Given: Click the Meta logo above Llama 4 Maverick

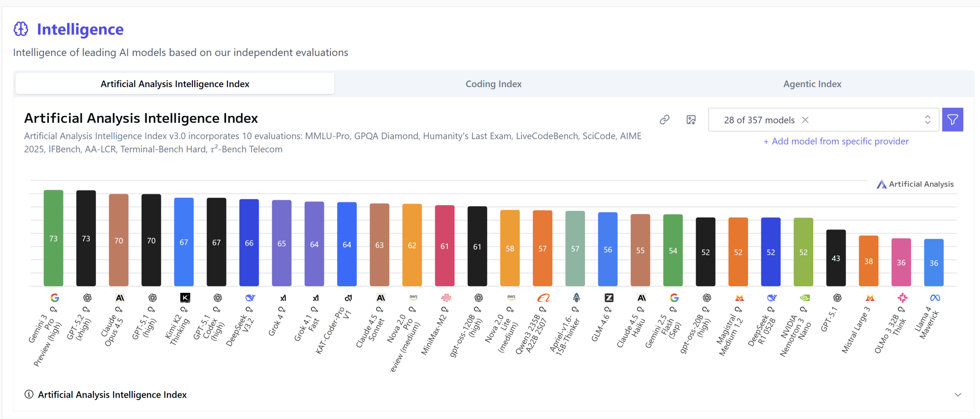Looking at the screenshot, I should pyautogui.click(x=935, y=298).
